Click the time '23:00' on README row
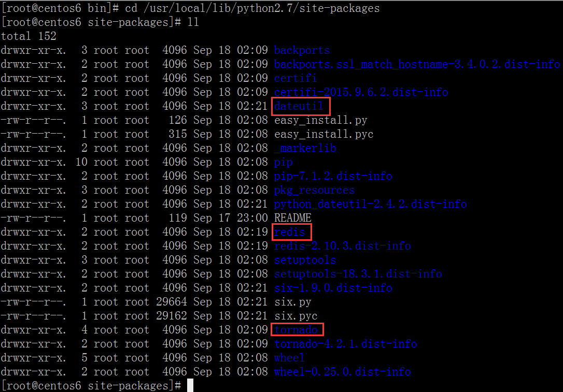The width and height of the screenshot is (563, 392). [x=252, y=218]
